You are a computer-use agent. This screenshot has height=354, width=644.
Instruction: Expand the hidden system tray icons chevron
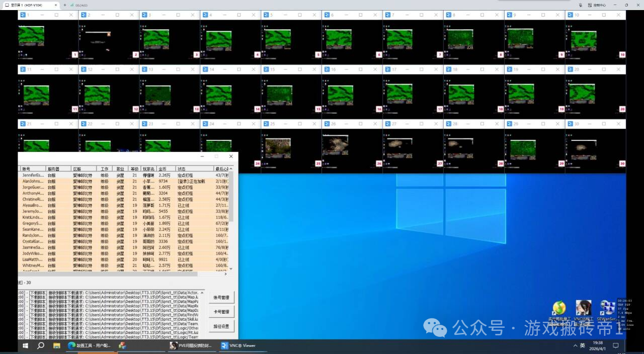pyautogui.click(x=575, y=346)
